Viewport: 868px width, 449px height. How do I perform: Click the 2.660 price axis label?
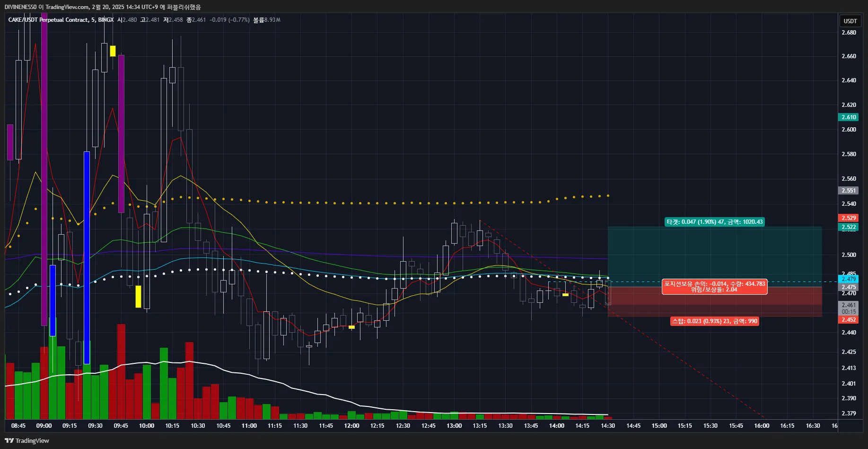pyautogui.click(x=849, y=56)
